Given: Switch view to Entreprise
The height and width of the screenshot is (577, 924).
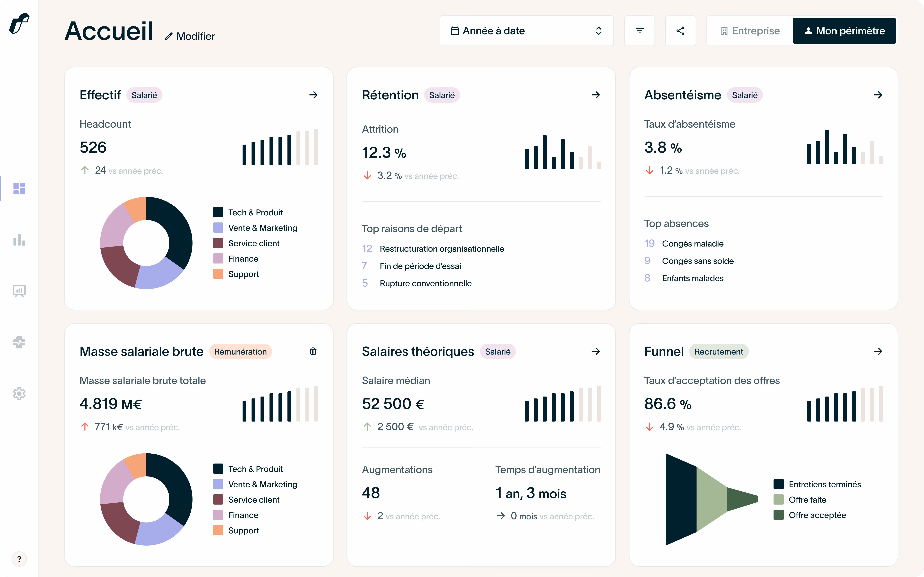Looking at the screenshot, I should (x=750, y=31).
